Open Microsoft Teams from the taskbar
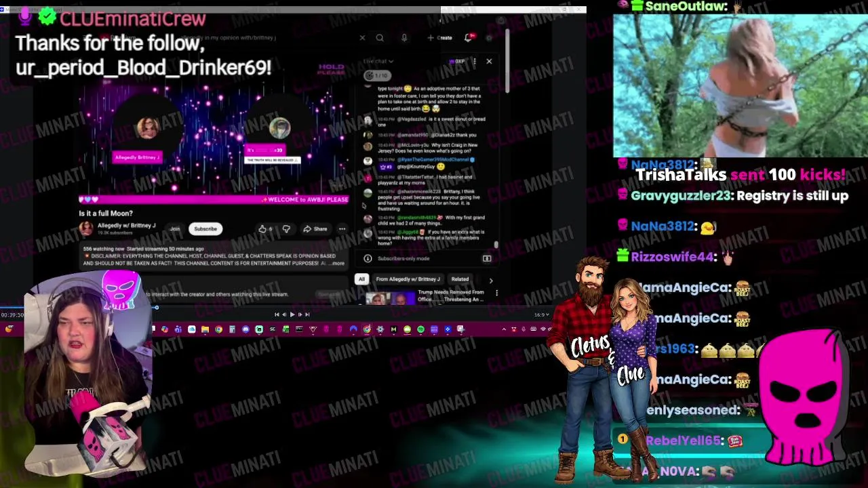Image resolution: width=868 pixels, height=488 pixels. [178, 329]
